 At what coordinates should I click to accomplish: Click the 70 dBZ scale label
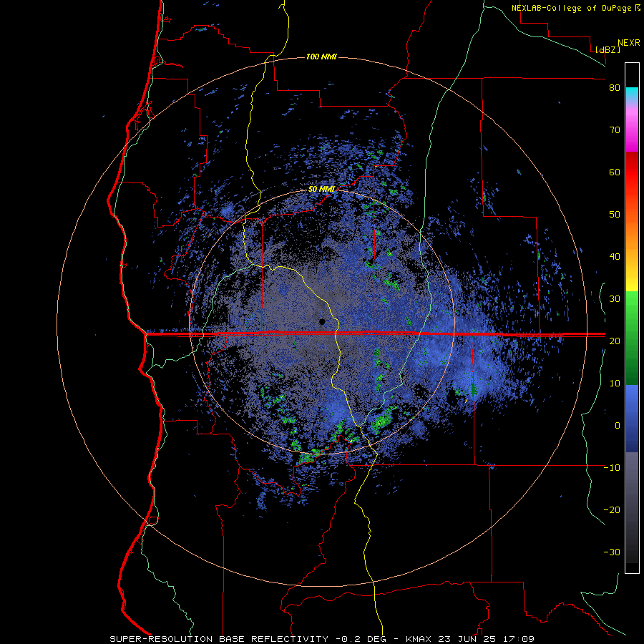615,130
